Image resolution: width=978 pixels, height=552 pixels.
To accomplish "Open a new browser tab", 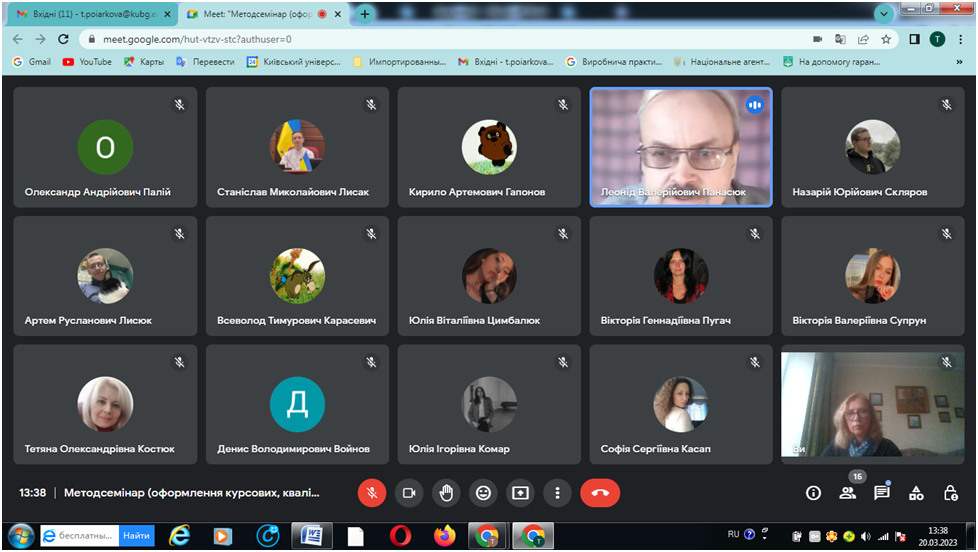I will pyautogui.click(x=365, y=14).
